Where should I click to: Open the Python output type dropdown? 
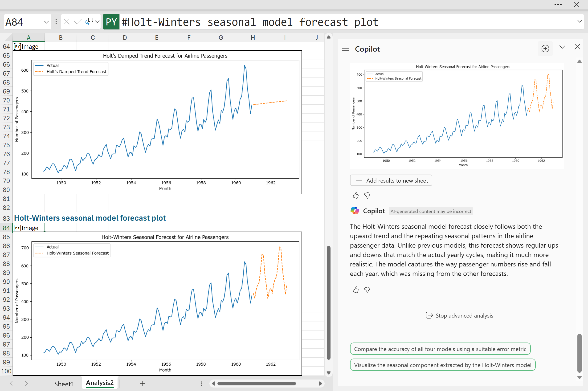(x=97, y=22)
